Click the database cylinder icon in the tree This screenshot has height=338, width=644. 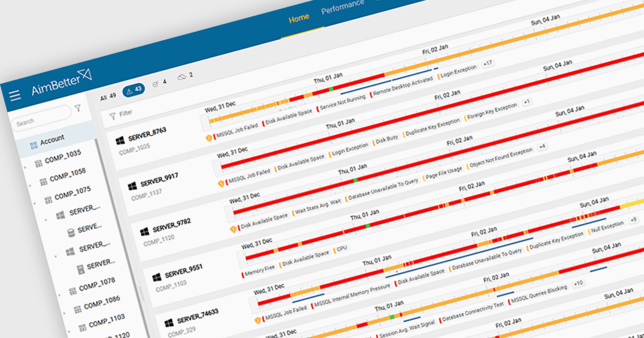coord(71,233)
